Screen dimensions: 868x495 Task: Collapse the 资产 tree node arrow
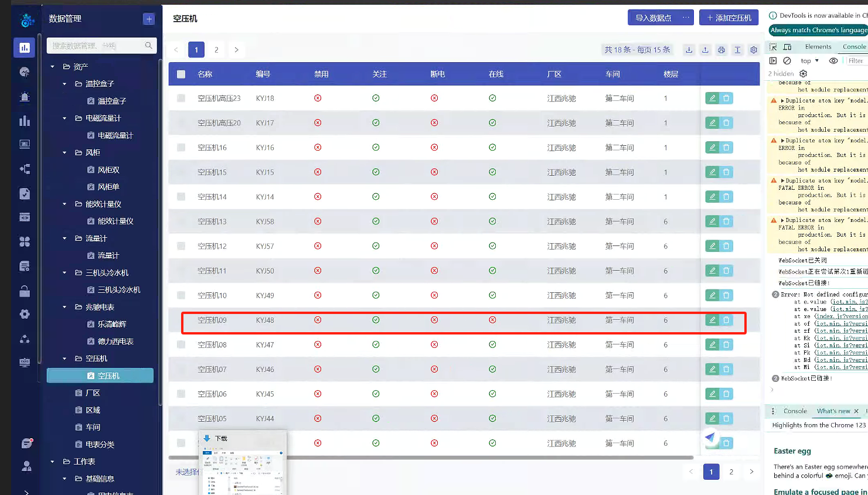pyautogui.click(x=52, y=67)
